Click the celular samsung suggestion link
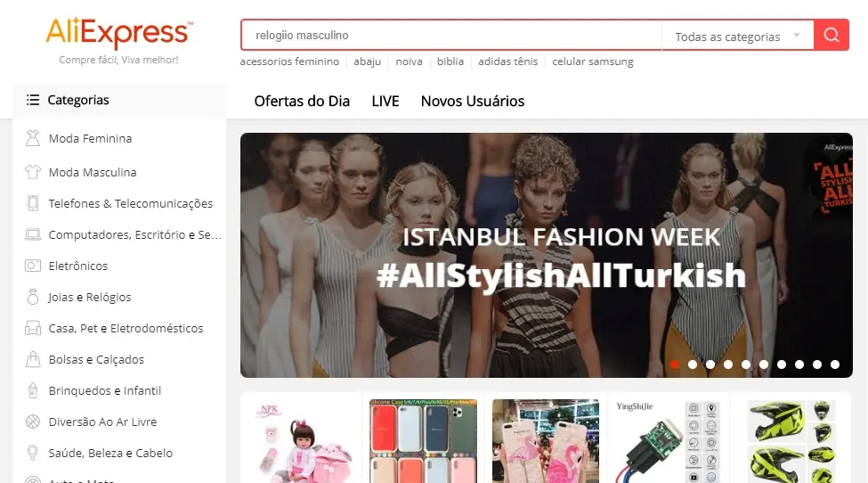This screenshot has height=483, width=868. [593, 61]
